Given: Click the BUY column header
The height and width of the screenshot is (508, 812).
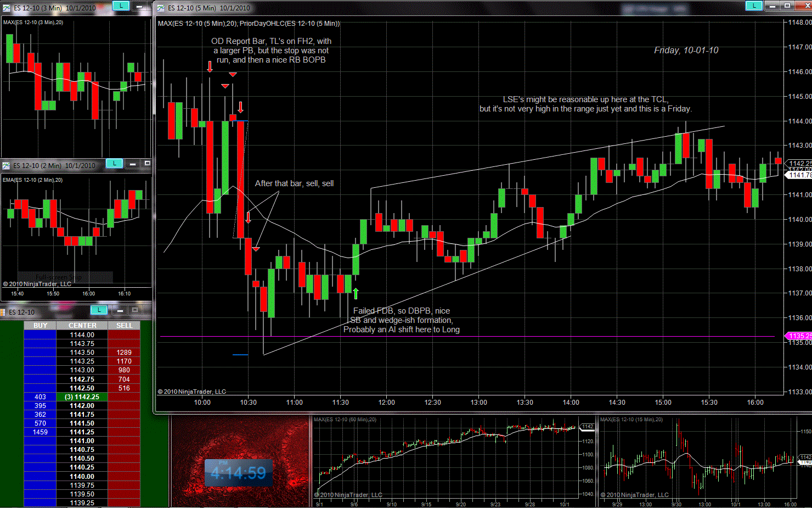Looking at the screenshot, I should coord(40,326).
